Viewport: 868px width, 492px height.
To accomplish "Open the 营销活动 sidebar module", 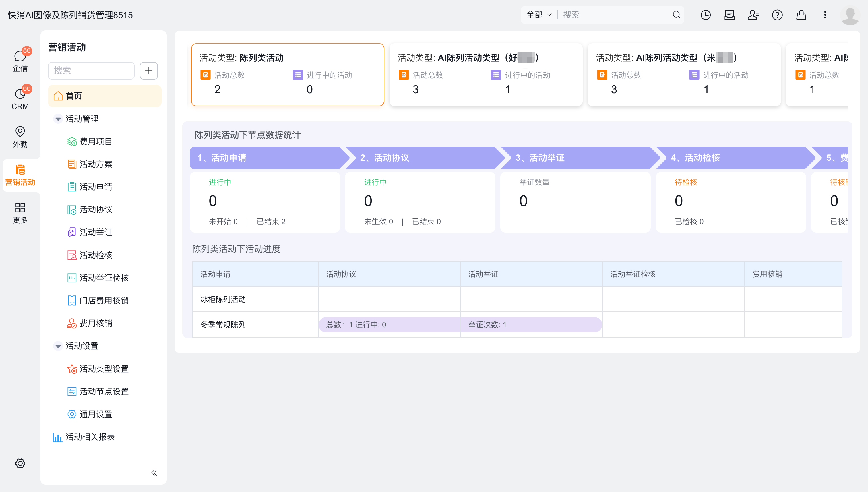I will [20, 175].
